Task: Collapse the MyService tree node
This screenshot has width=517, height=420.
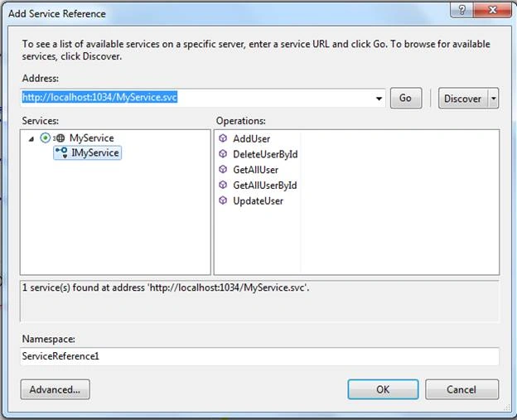Action: point(31,139)
